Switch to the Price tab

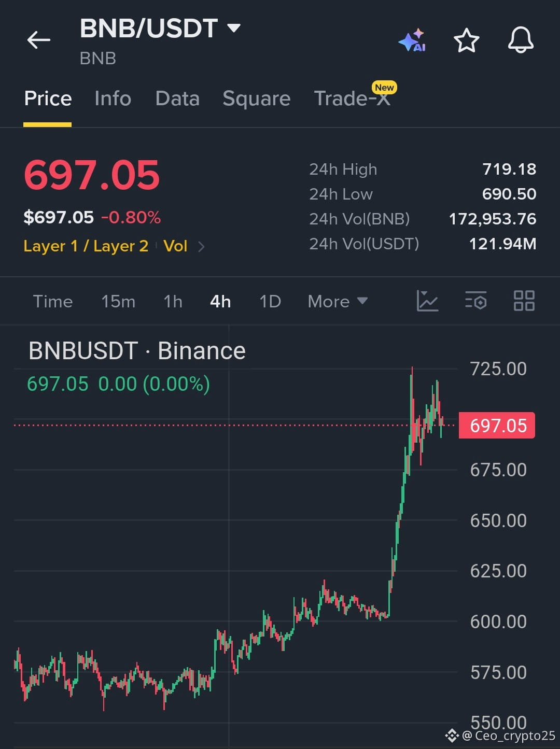point(48,98)
